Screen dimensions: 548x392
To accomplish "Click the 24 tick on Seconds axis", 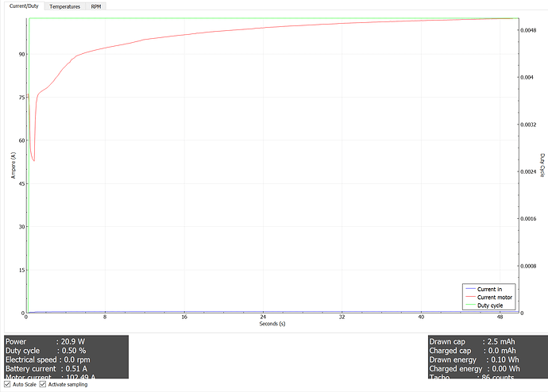I will (x=263, y=317).
